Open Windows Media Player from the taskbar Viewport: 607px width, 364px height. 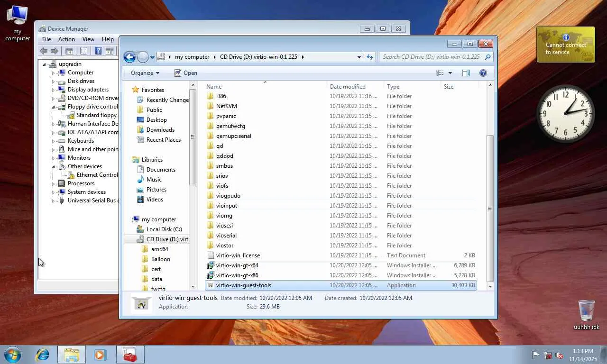100,355
